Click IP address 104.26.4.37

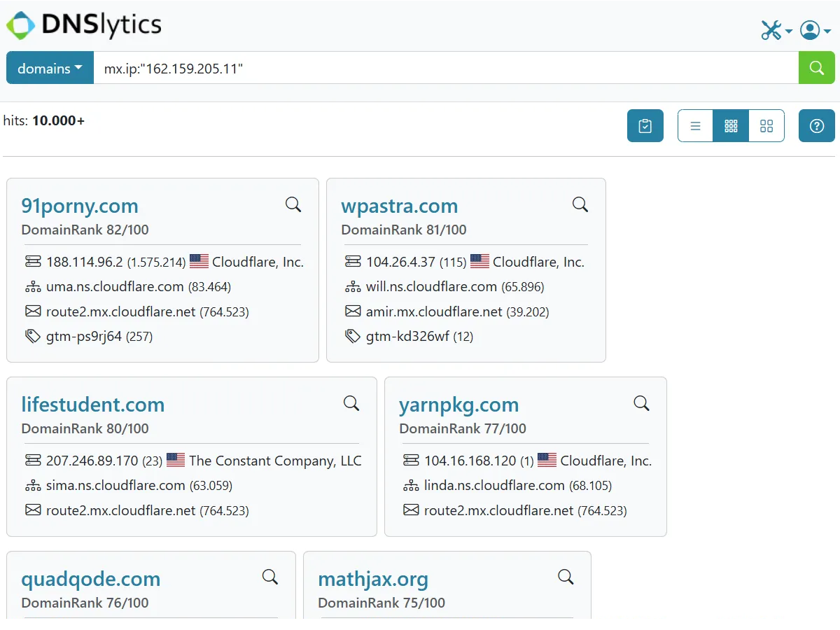[x=401, y=262]
